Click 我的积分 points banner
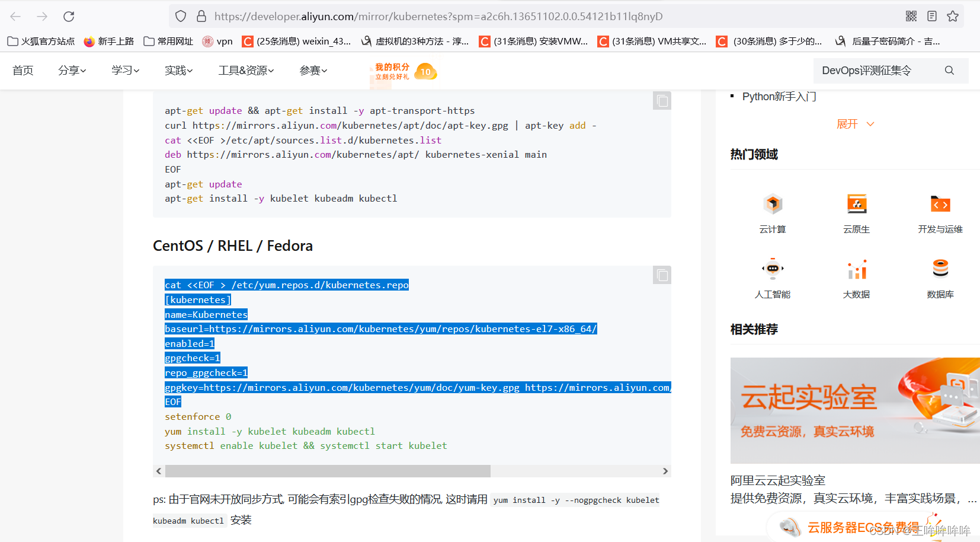The height and width of the screenshot is (542, 980). (x=392, y=71)
